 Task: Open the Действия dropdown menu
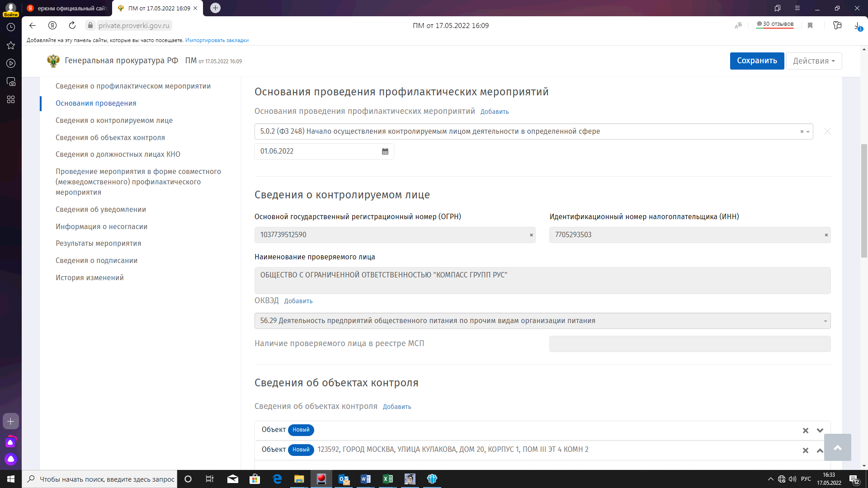click(814, 61)
